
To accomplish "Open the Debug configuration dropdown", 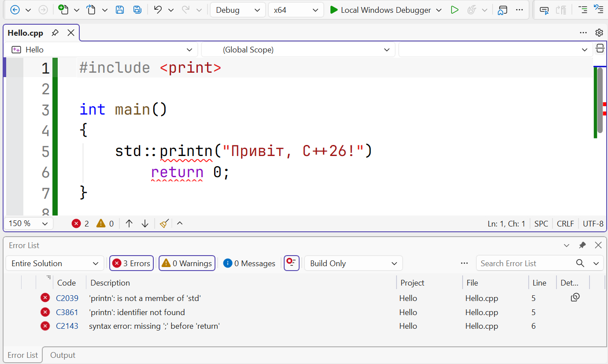I will [238, 10].
